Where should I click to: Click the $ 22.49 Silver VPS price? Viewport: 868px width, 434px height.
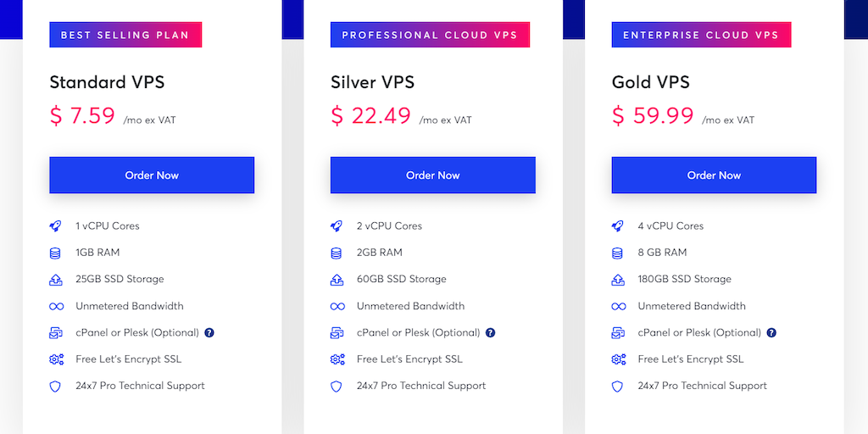pos(371,116)
